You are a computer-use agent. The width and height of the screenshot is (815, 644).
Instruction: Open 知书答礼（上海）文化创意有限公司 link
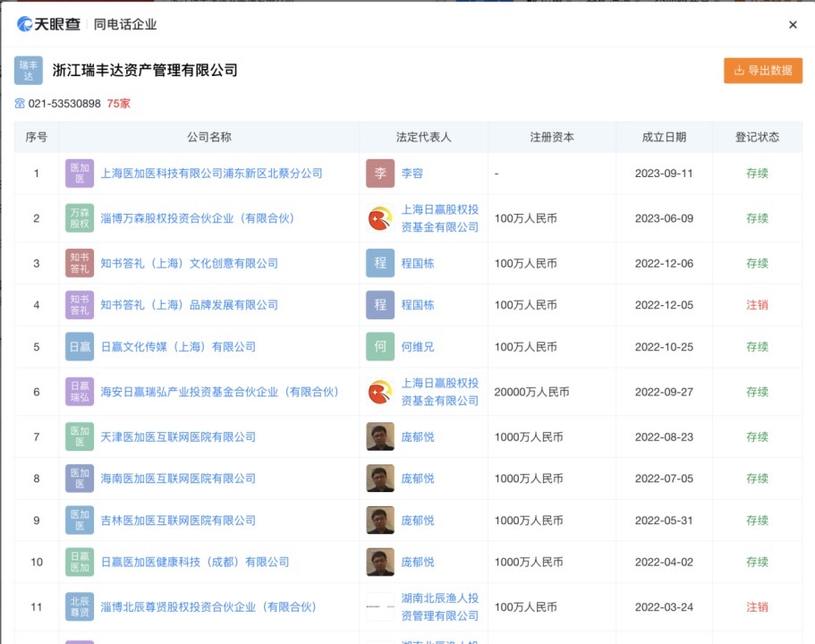point(189,264)
